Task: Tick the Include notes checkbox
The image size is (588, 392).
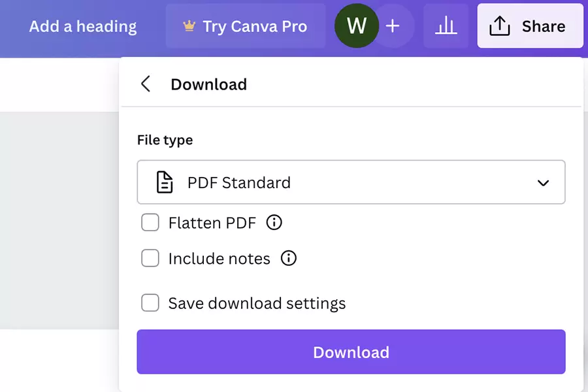Action: [x=150, y=258]
